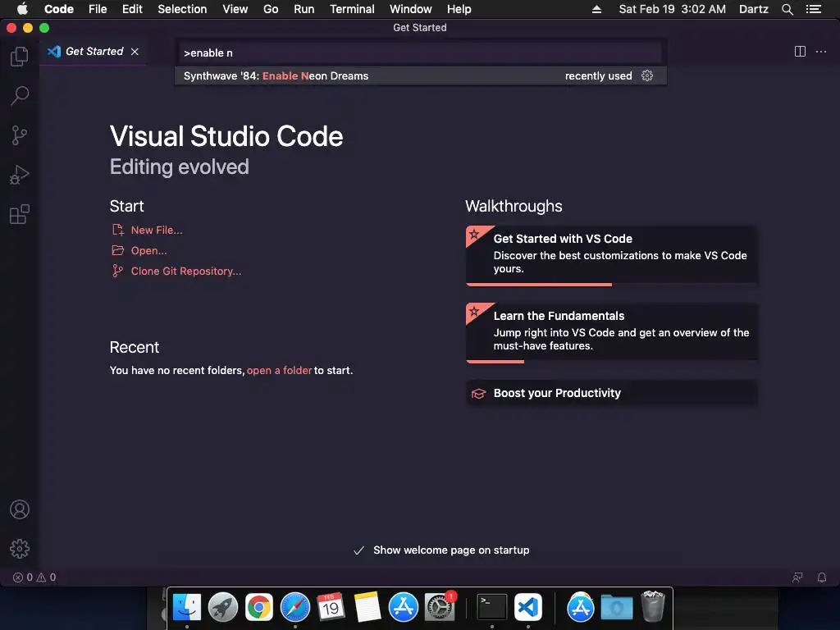840x630 pixels.
Task: Open Learn the Fundamentals walkthrough
Action: (x=612, y=332)
